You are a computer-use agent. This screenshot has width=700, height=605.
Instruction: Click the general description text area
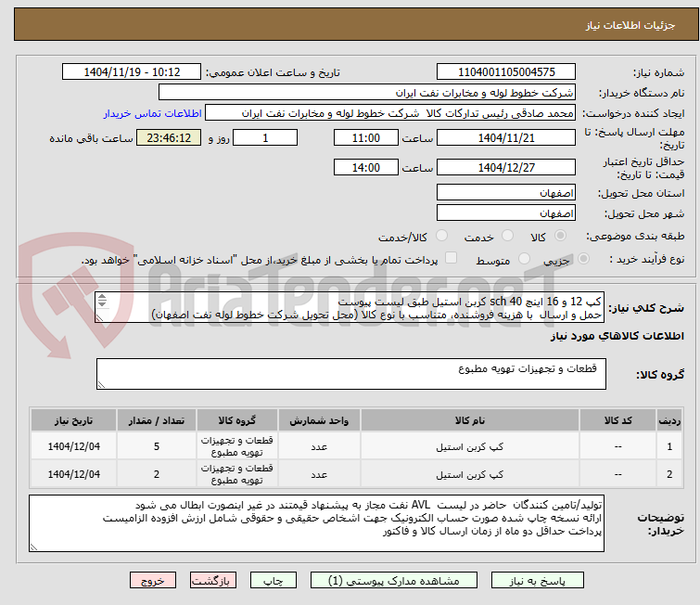point(350,307)
